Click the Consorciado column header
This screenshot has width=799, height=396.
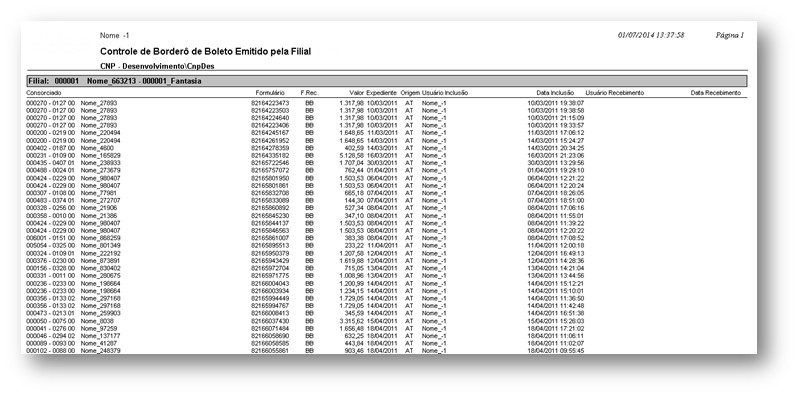point(44,93)
